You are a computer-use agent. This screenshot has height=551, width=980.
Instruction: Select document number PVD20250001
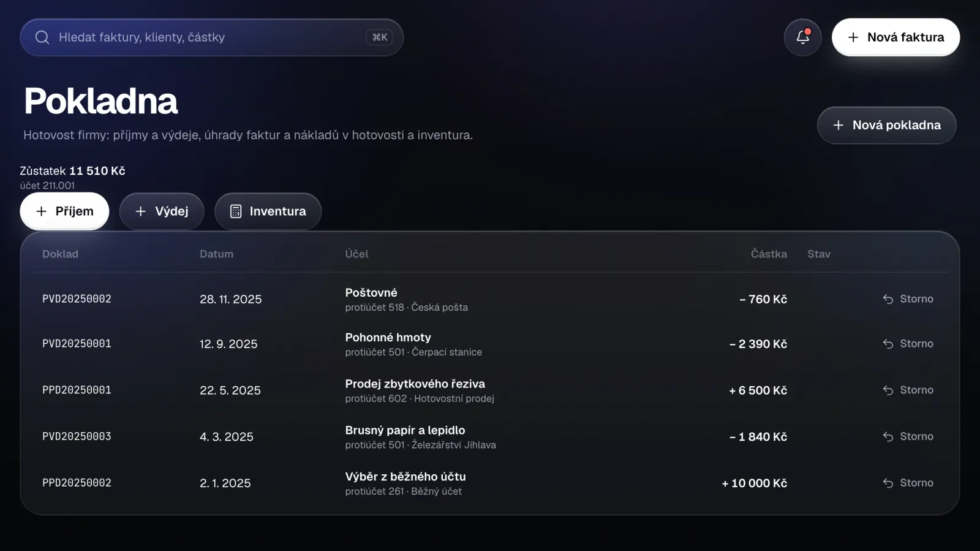pos(77,344)
